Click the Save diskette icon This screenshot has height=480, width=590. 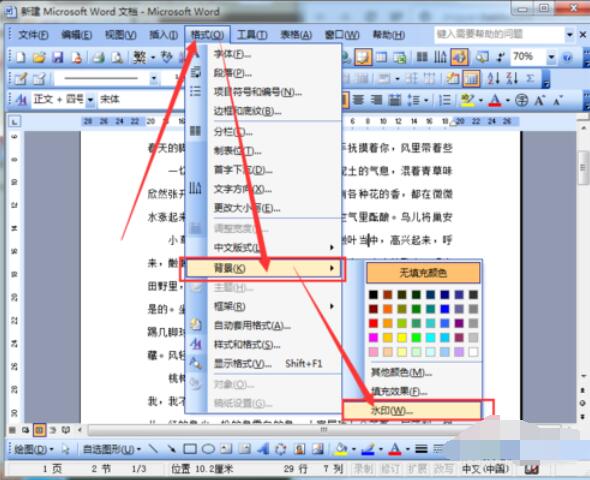pos(58,57)
